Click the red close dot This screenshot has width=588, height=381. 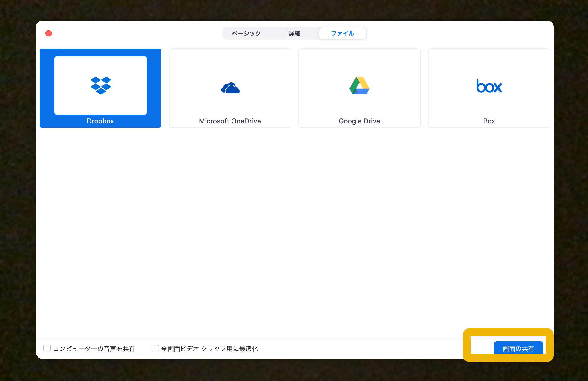click(x=48, y=33)
